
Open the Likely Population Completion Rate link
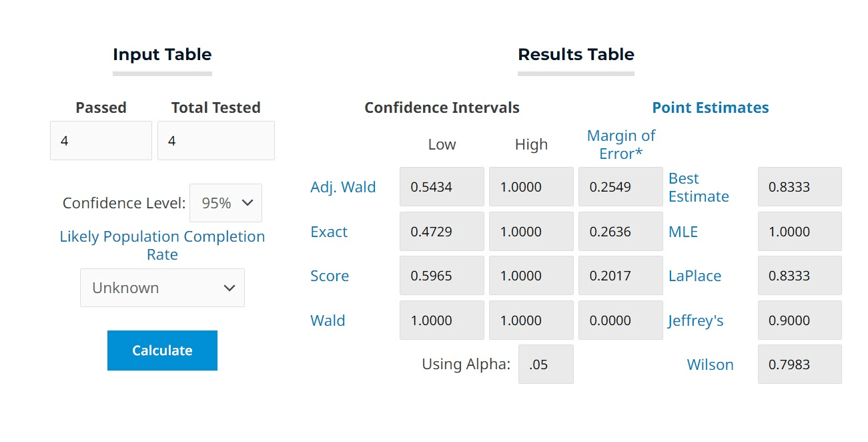pos(162,245)
